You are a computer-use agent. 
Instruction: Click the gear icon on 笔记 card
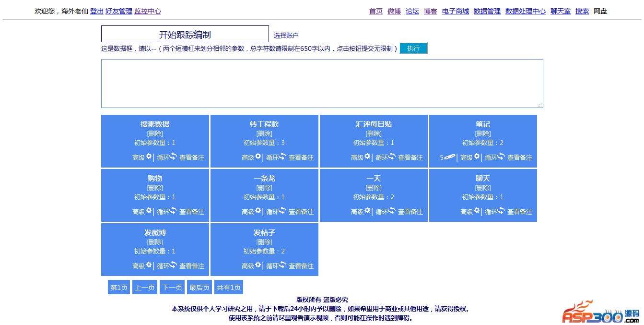pos(477,156)
